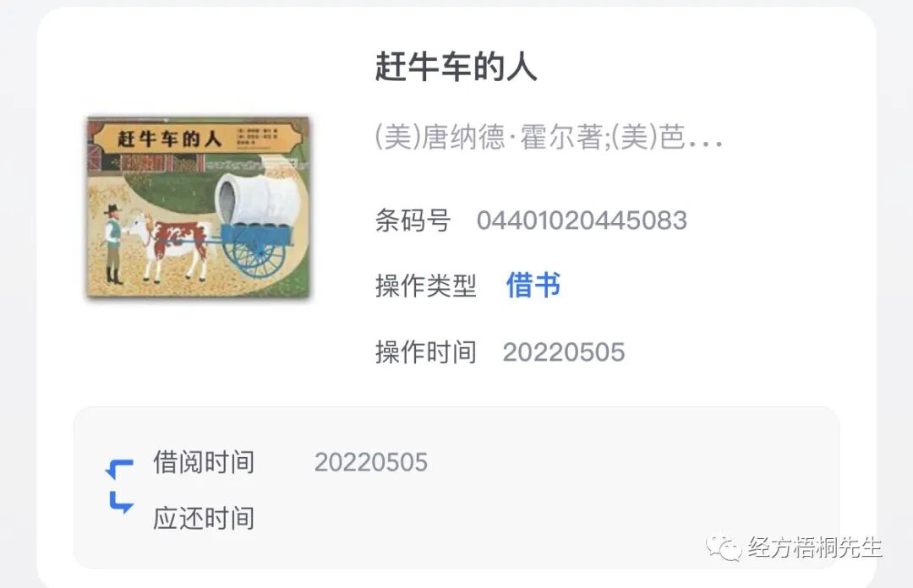The image size is (913, 588).
Task: Click the 操作类型 label
Action: 425,286
